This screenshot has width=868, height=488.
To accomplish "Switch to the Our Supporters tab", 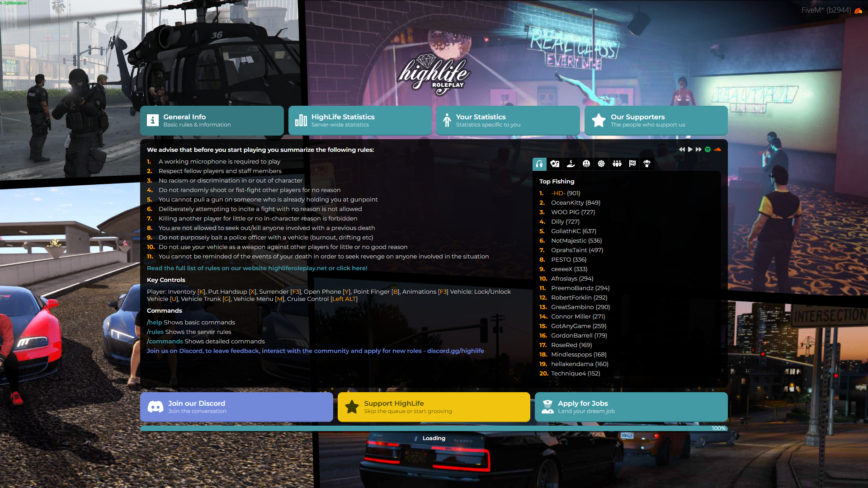I will [656, 120].
